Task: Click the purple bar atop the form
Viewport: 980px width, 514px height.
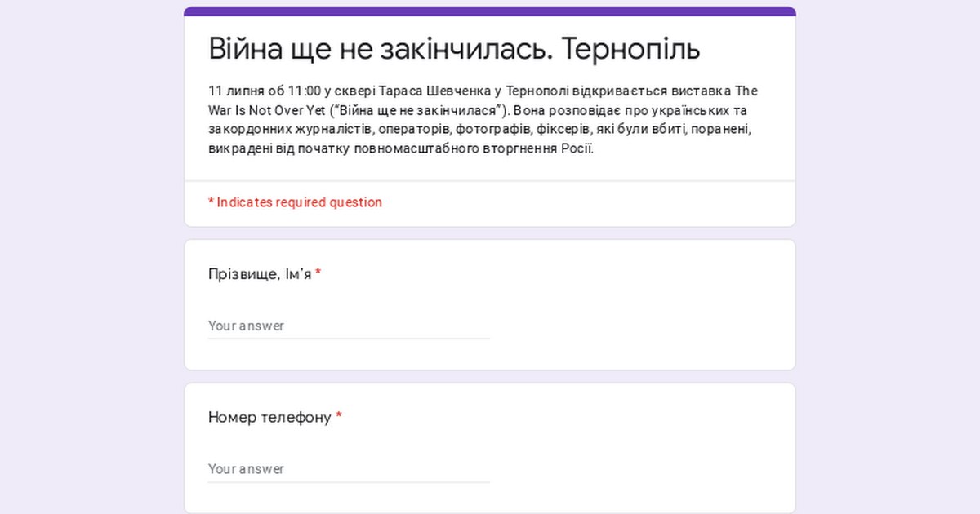Action: click(490, 11)
